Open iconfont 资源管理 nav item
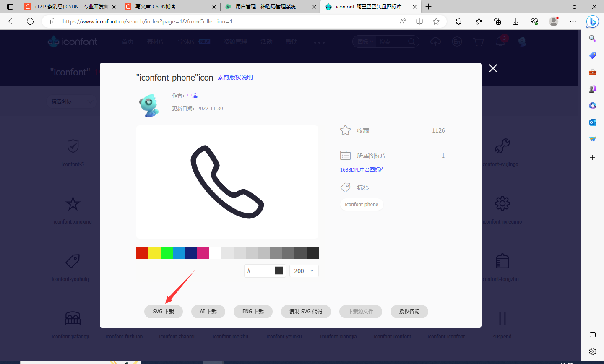 (x=235, y=42)
